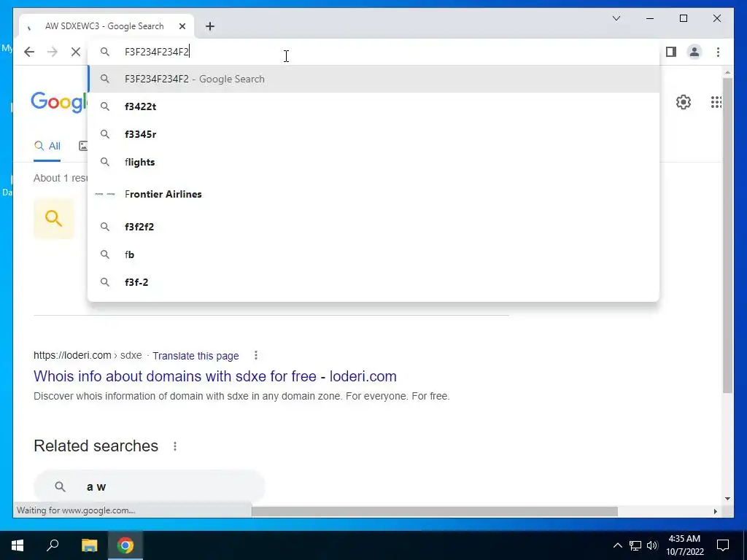Choose the f3345r suggestion
This screenshot has height=560, width=747.
(374, 134)
